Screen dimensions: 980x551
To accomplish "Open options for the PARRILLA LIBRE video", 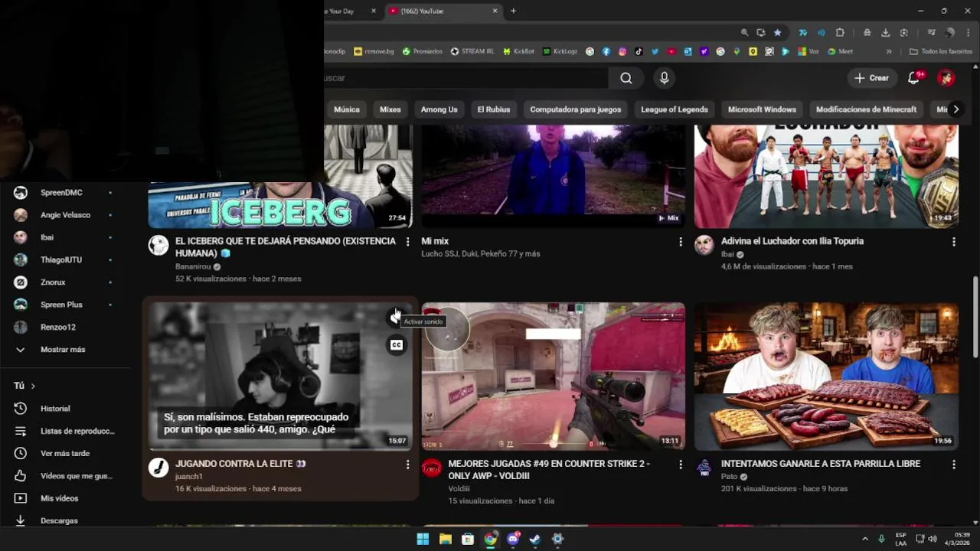I will 953,465.
